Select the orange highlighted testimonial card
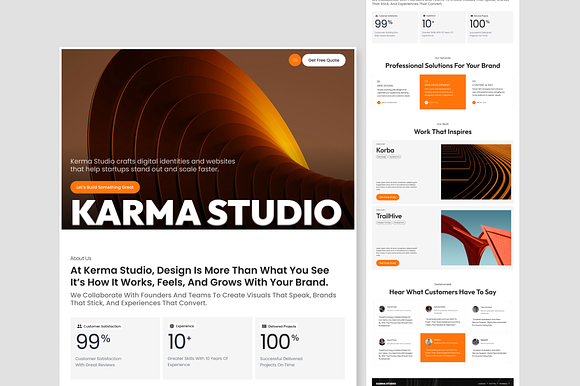 click(443, 347)
